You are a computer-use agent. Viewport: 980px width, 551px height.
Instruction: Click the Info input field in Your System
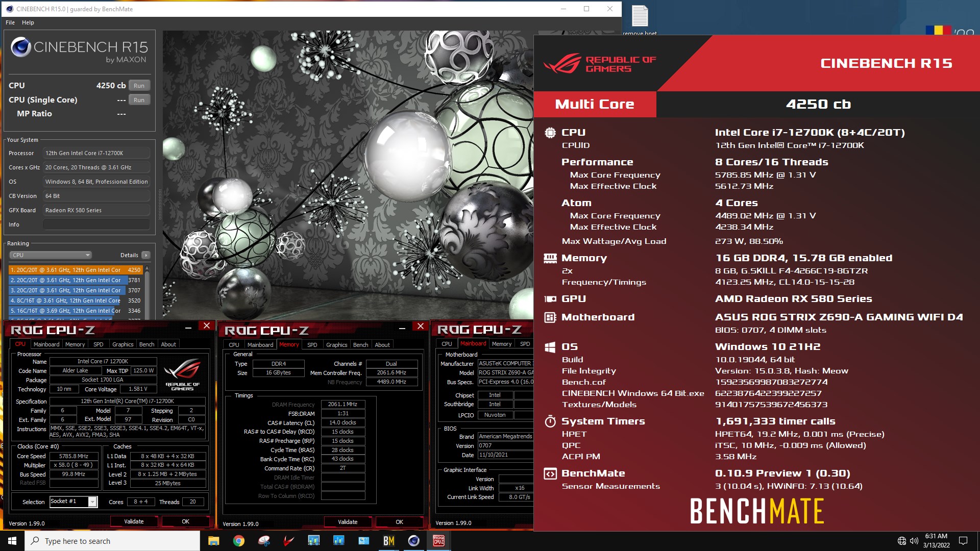[x=96, y=224]
